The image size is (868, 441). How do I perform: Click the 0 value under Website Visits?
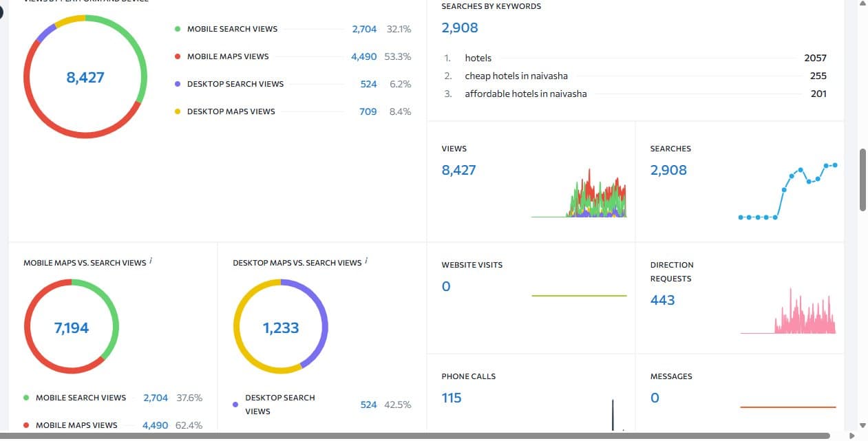tap(446, 286)
